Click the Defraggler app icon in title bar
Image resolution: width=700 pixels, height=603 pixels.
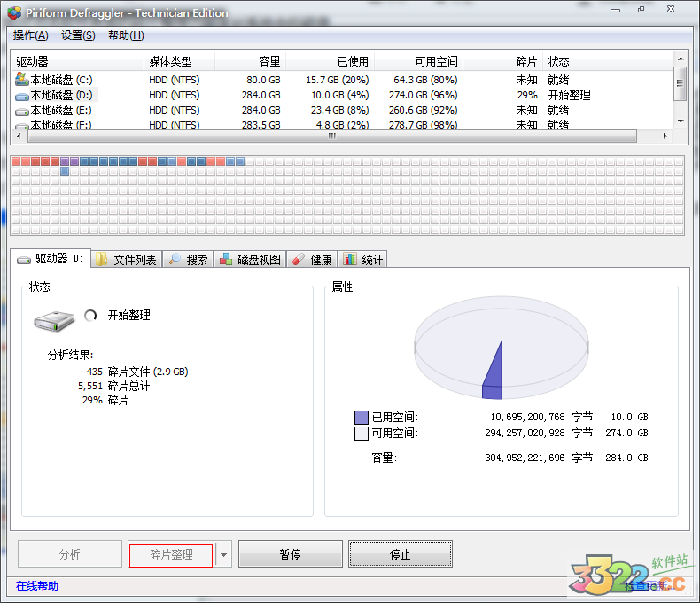14,13
